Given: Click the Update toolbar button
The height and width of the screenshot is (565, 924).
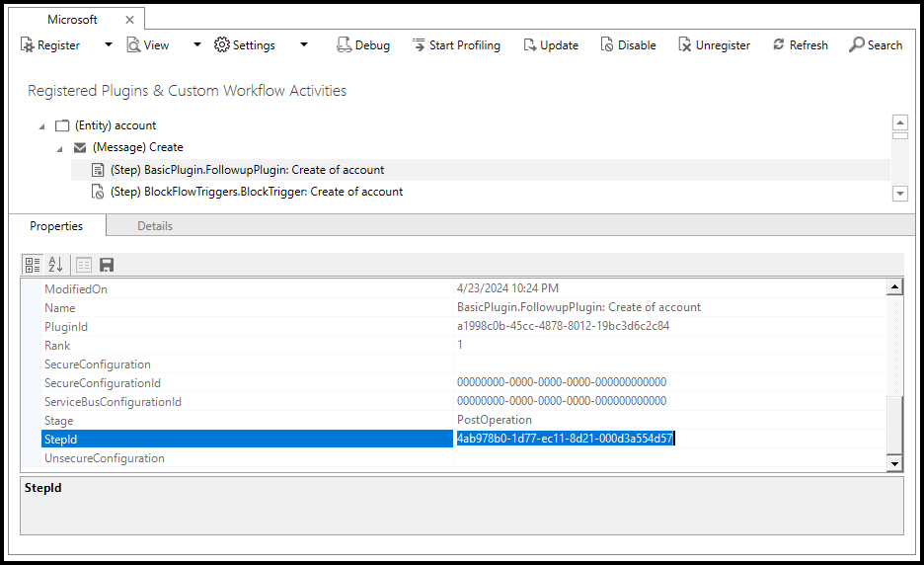Looking at the screenshot, I should pyautogui.click(x=550, y=44).
